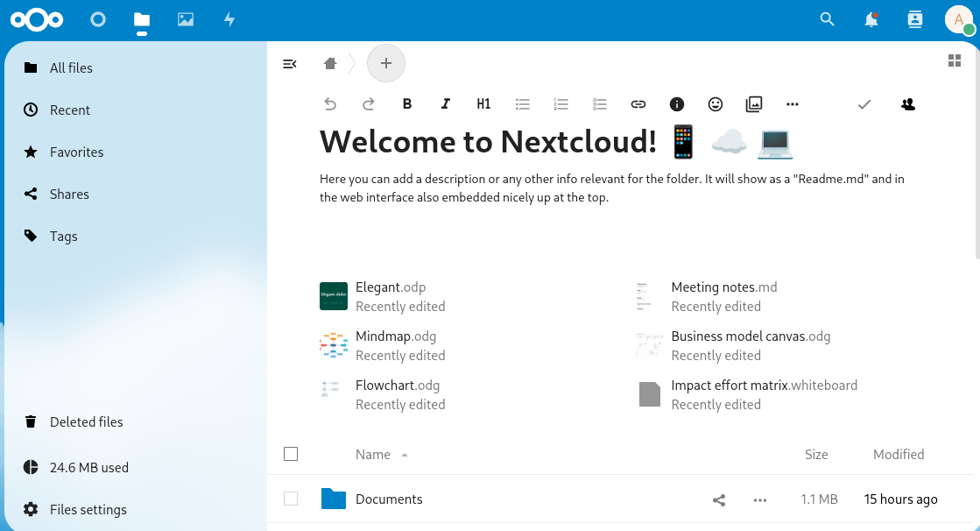Click the insert image toolbar icon

tap(754, 104)
